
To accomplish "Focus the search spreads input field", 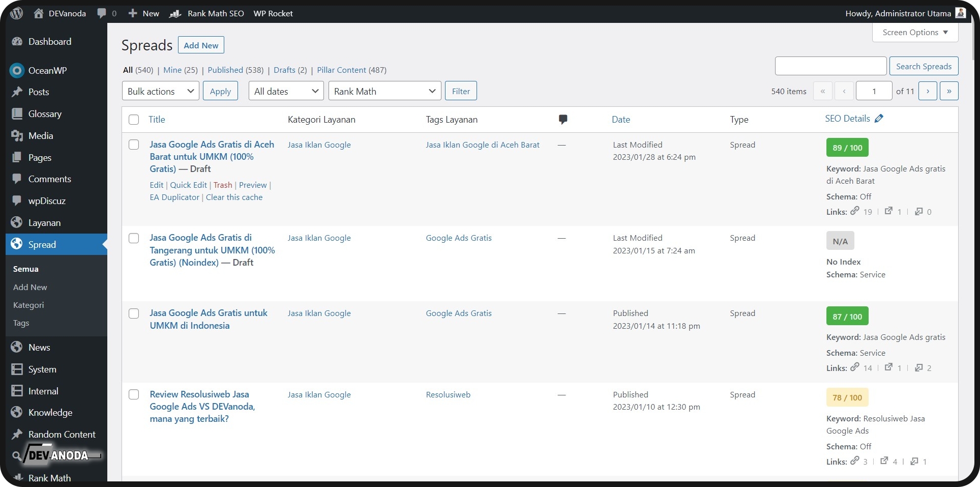I will [x=830, y=66].
